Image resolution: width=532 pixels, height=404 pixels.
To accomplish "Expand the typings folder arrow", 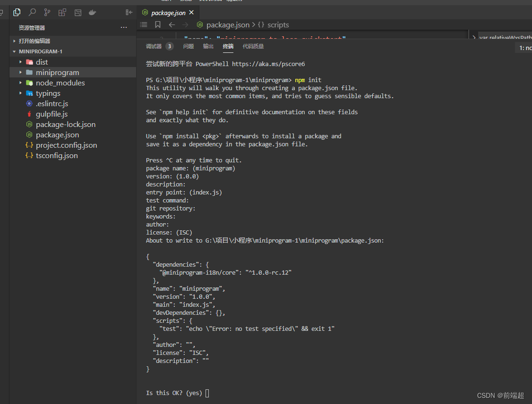I will coord(20,93).
